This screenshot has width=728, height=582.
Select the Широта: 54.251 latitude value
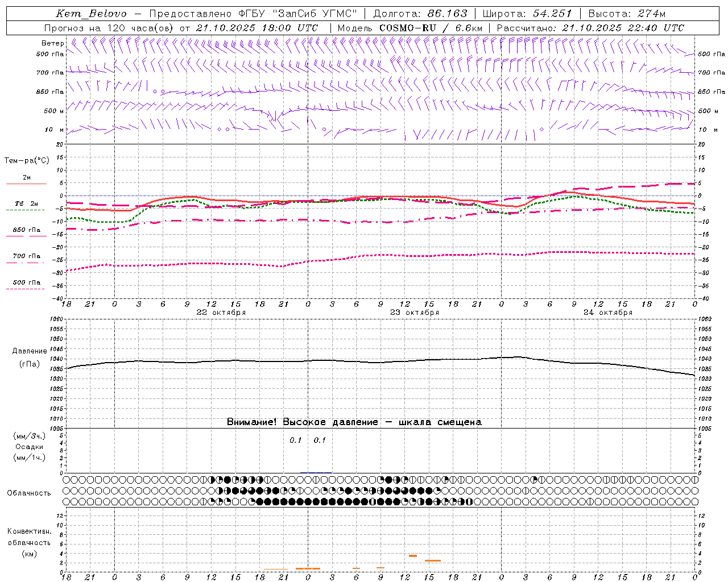[527, 14]
